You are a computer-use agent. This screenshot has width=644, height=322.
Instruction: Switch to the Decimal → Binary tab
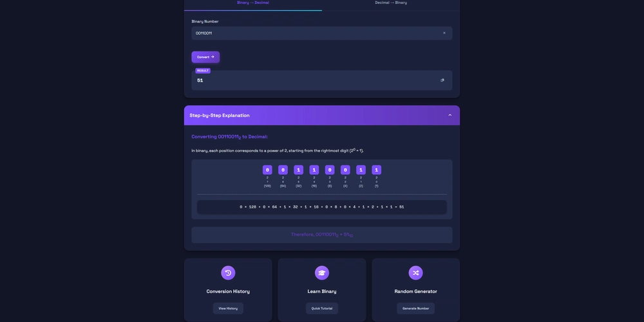[x=391, y=3]
